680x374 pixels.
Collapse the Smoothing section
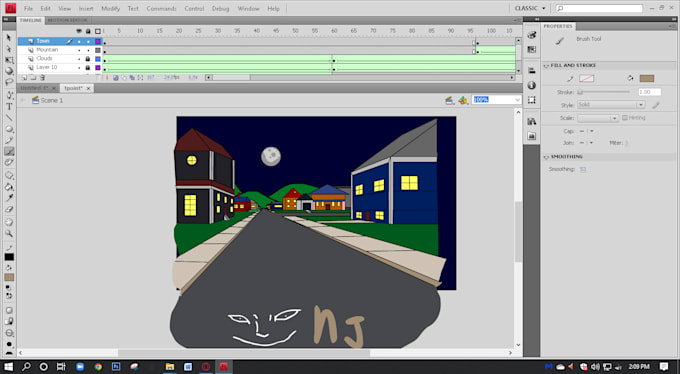546,157
